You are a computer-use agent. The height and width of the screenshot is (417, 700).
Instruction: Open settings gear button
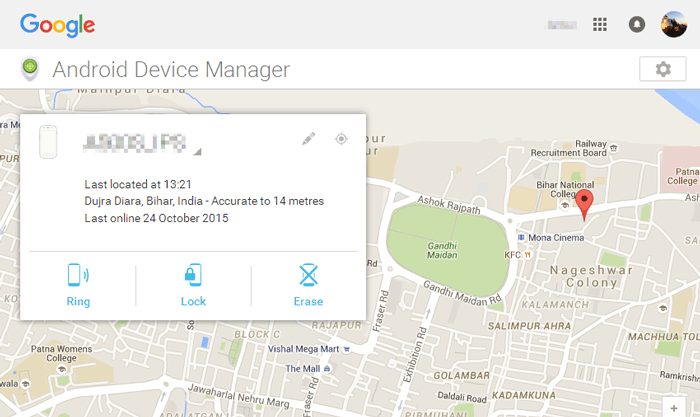point(662,69)
